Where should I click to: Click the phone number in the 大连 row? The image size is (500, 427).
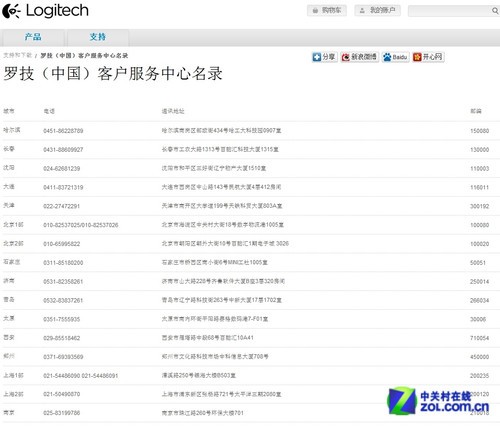pos(63,187)
